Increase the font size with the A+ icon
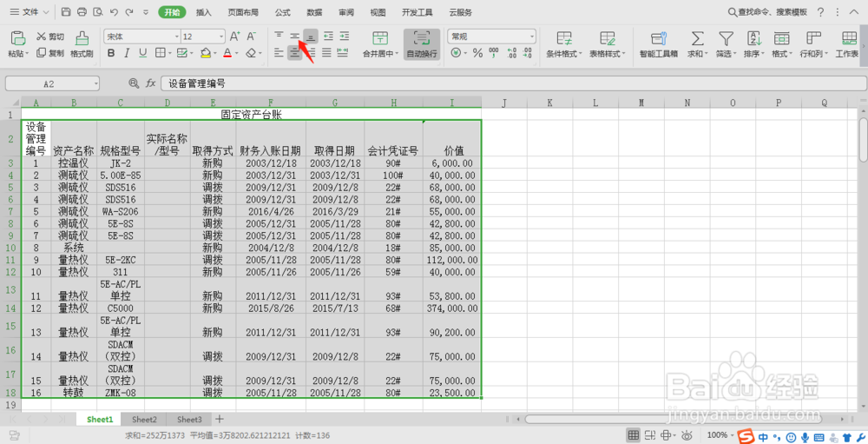Screen dimensions: 868x444 tap(234, 36)
